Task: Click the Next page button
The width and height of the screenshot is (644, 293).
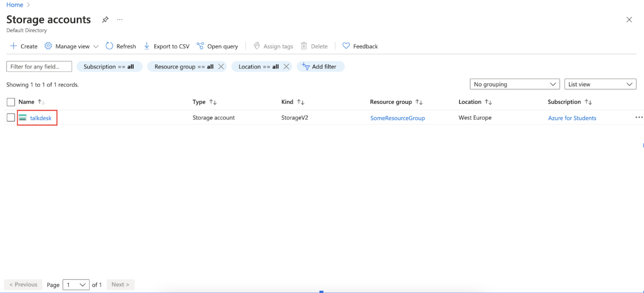Action: click(121, 285)
